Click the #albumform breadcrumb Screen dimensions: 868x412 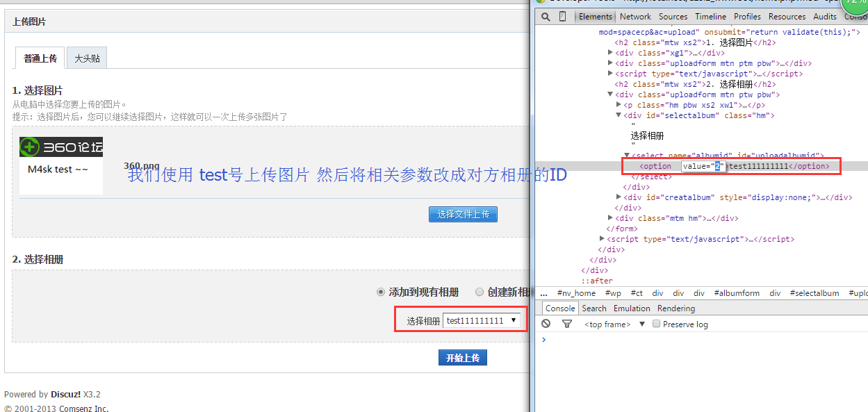(737, 293)
